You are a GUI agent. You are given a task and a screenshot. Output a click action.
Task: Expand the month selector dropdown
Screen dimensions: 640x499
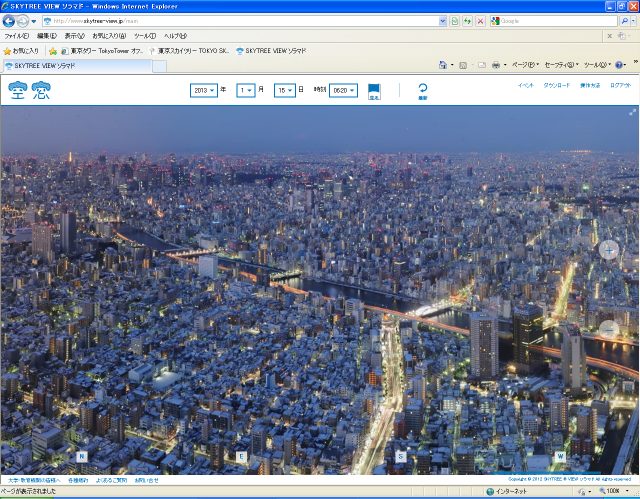point(246,90)
